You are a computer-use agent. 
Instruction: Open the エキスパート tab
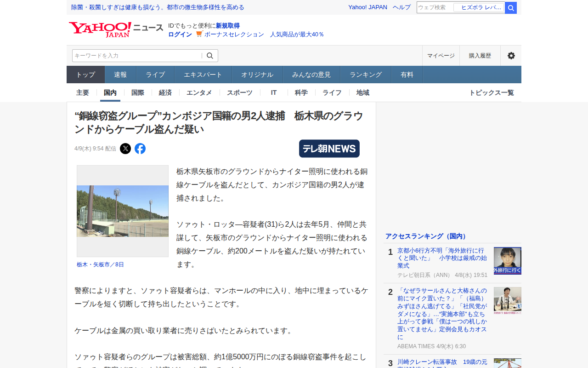203,75
